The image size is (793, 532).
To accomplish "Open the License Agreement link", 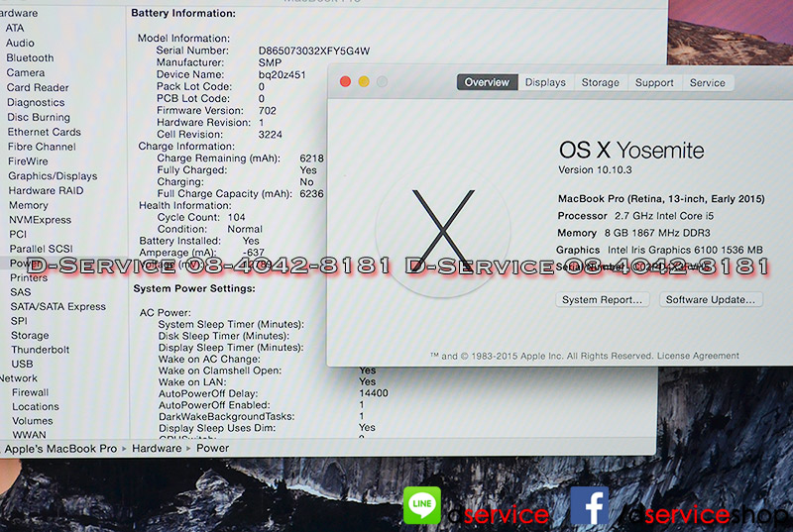I will (698, 356).
